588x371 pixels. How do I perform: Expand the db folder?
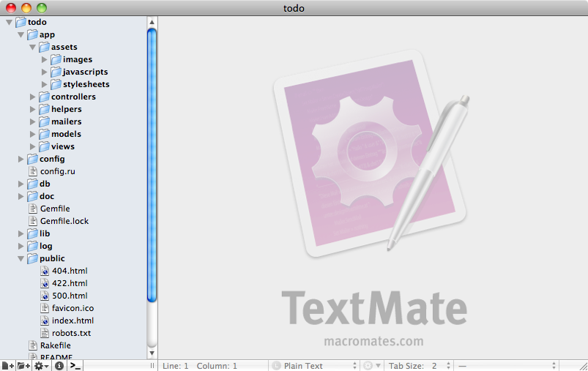(21, 184)
